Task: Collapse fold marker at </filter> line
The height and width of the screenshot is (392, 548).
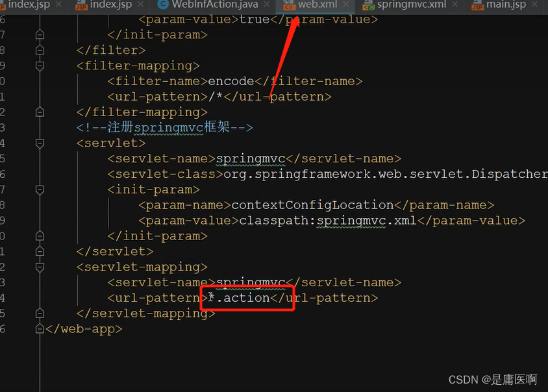Action: click(x=40, y=51)
